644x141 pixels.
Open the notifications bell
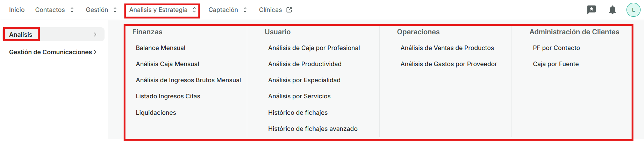pyautogui.click(x=612, y=10)
